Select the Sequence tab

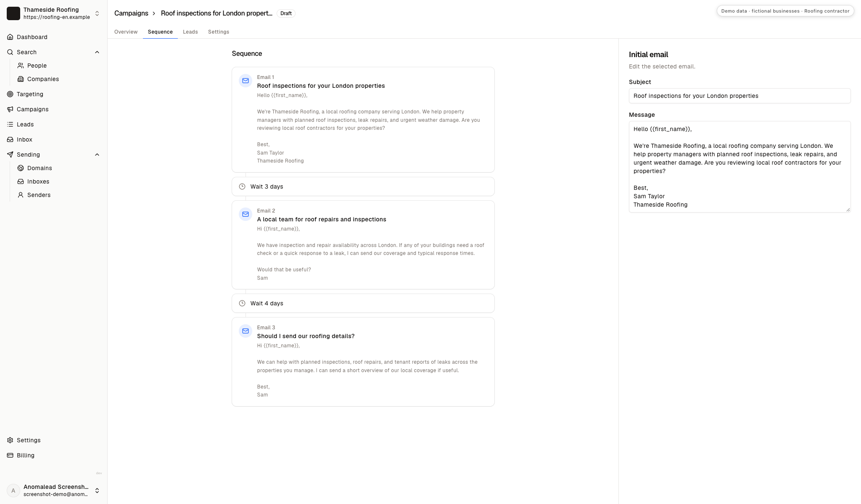coord(160,32)
